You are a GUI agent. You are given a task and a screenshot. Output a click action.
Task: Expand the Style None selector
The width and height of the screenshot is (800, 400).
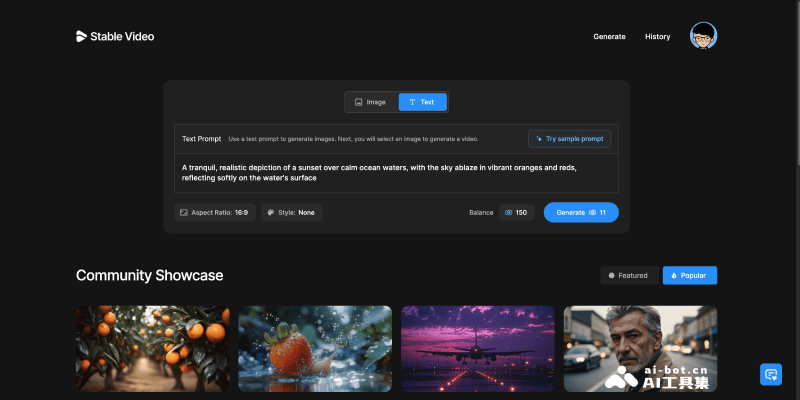click(x=292, y=213)
